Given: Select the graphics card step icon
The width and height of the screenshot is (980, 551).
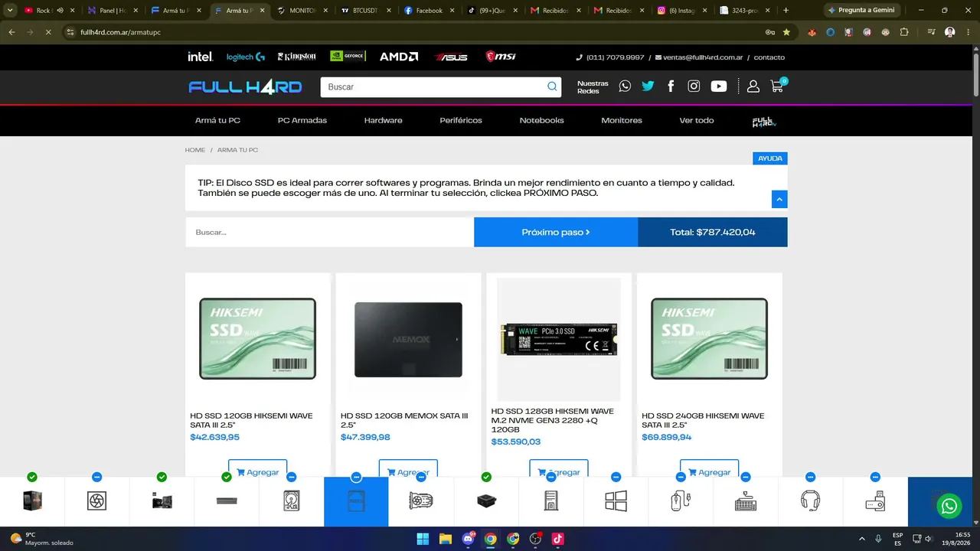Looking at the screenshot, I should [421, 501].
